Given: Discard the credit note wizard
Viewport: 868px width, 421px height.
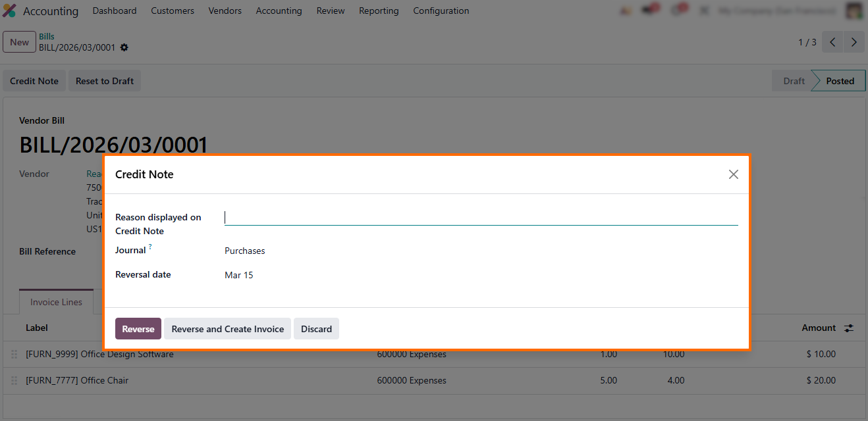Looking at the screenshot, I should point(316,329).
